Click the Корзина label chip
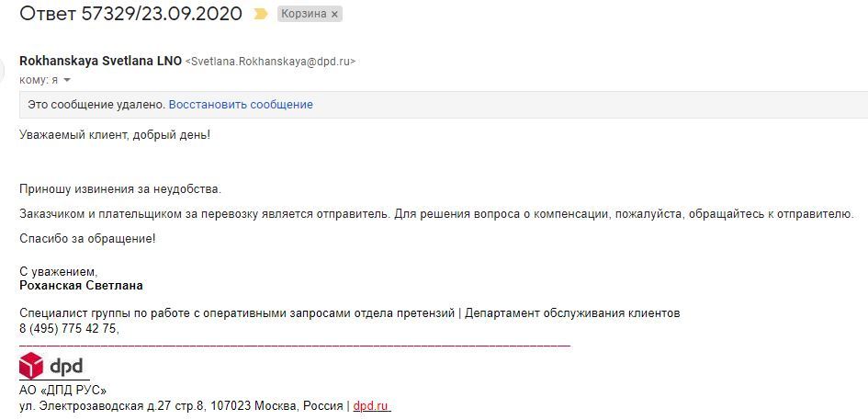The width and height of the screenshot is (868, 420). pos(305,15)
